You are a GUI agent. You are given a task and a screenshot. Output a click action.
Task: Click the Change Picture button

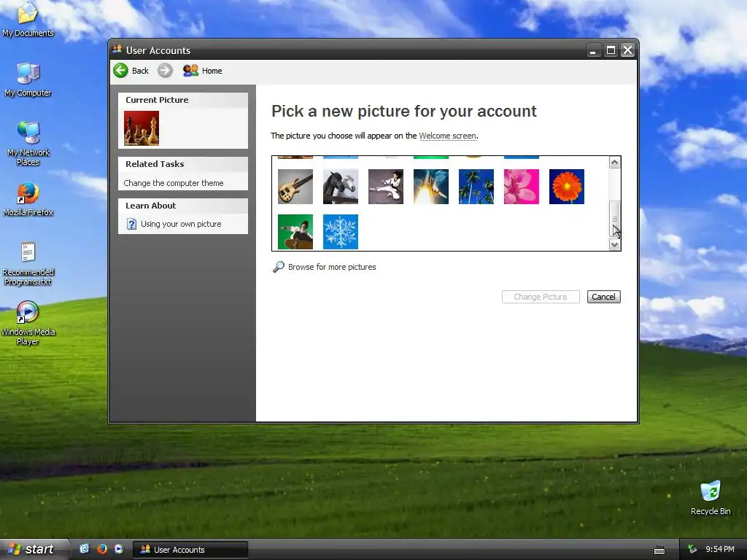[541, 297]
